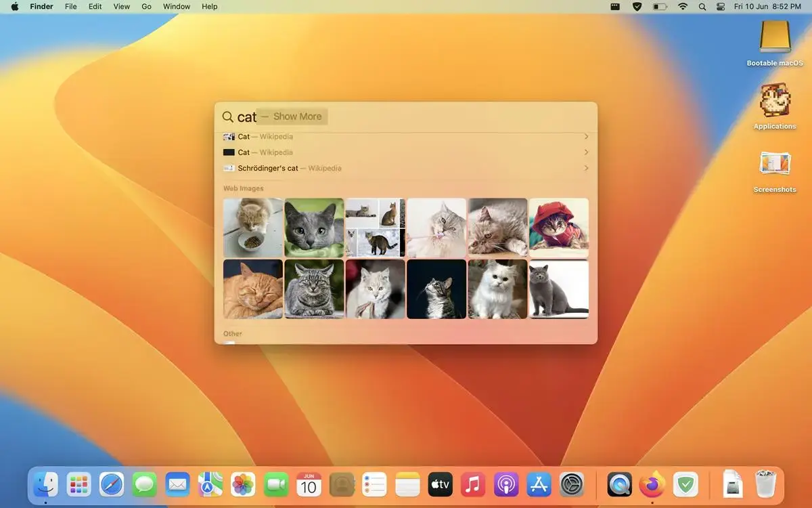This screenshot has width=812, height=508.
Task: Open Maps from the Dock
Action: [210, 484]
